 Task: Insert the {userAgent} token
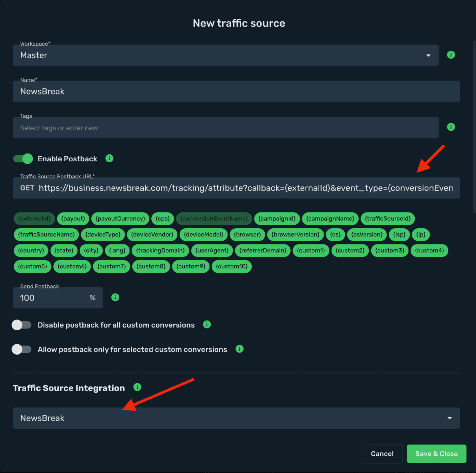click(212, 250)
